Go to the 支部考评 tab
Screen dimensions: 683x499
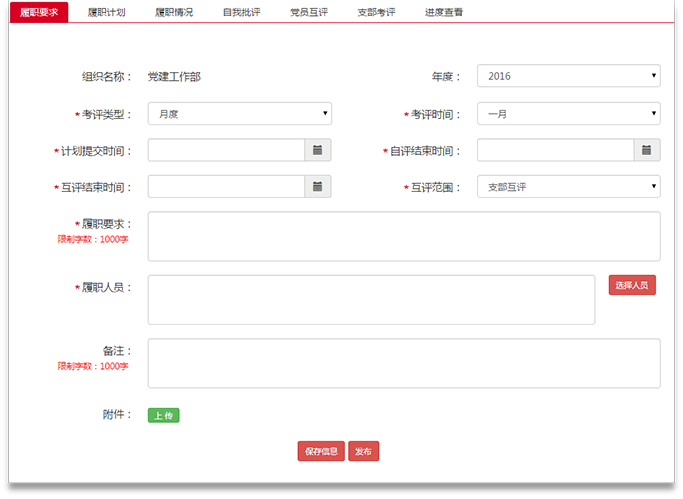point(377,12)
